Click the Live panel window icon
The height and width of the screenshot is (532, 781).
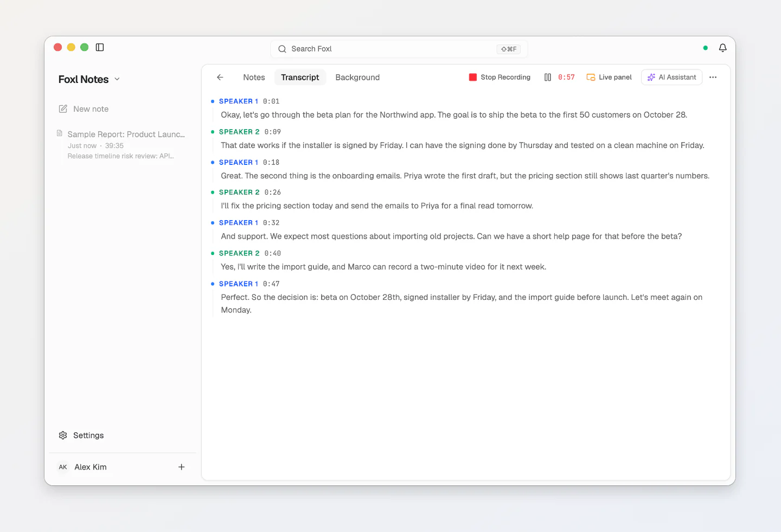click(x=591, y=77)
